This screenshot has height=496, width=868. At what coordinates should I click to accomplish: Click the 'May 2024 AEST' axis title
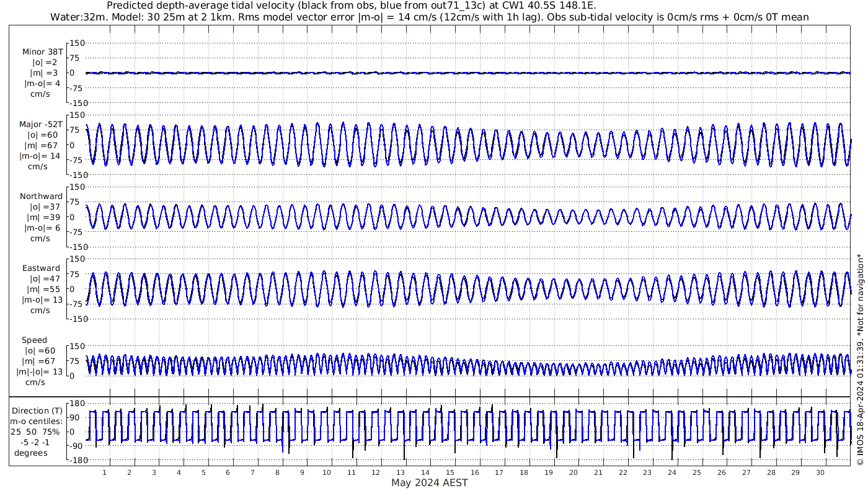(x=430, y=482)
